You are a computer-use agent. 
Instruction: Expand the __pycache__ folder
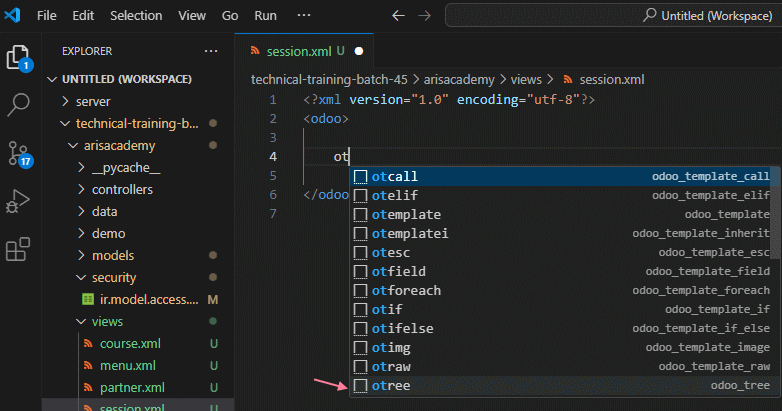(x=81, y=168)
